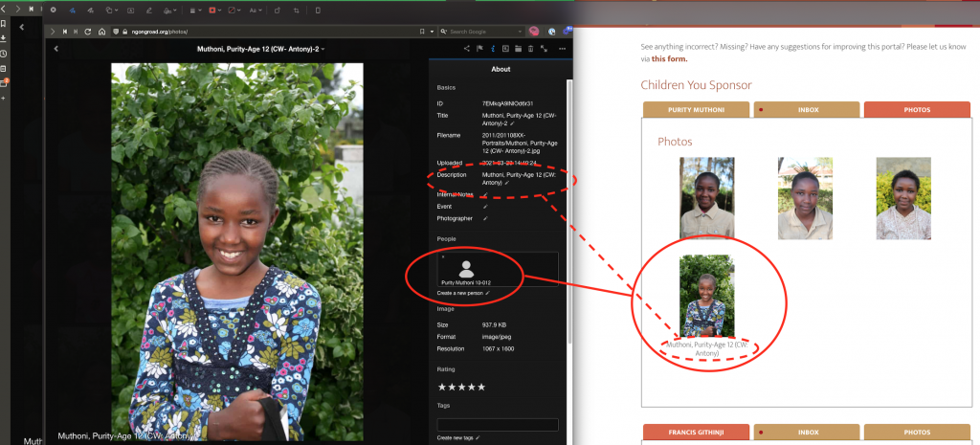Open the first portrait thumbnail in Photos
This screenshot has width=980, height=445.
click(x=707, y=198)
